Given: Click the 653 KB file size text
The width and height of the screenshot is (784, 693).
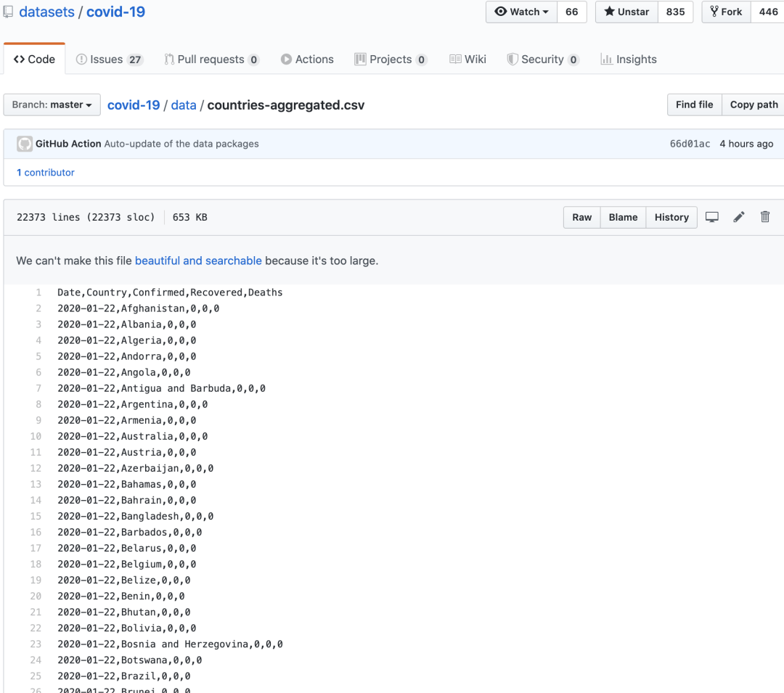Looking at the screenshot, I should 190,218.
